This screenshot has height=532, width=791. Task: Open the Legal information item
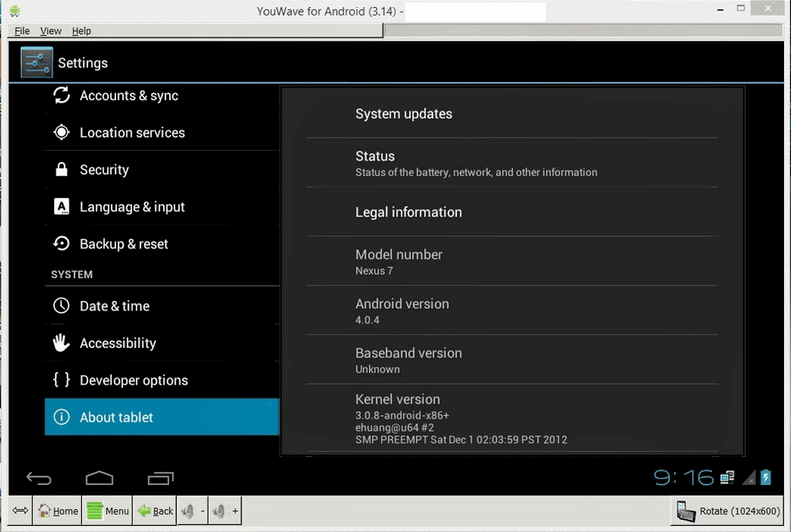512,212
